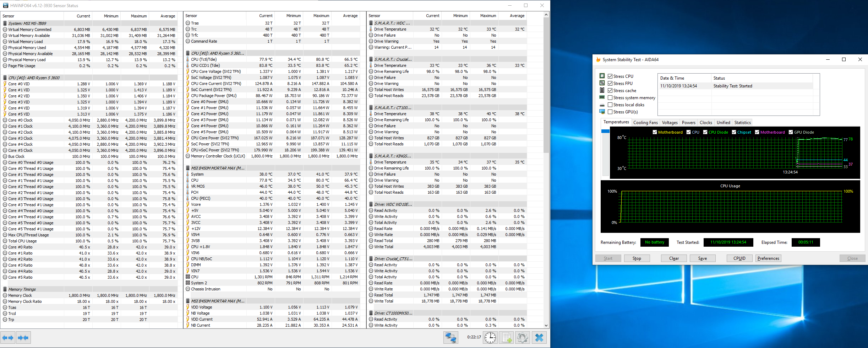Click the lightning icon beside Core #0 VID
Viewport: 868px width, 348px height.
5,84
